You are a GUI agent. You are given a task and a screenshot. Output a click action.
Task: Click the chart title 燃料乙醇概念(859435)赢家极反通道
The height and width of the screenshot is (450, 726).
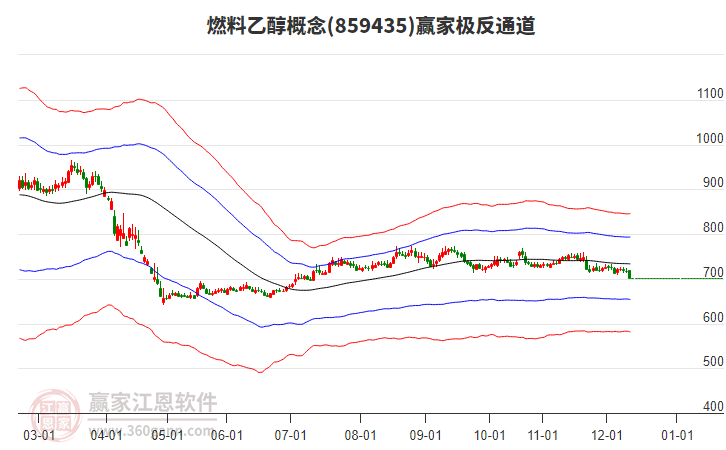[x=371, y=26]
